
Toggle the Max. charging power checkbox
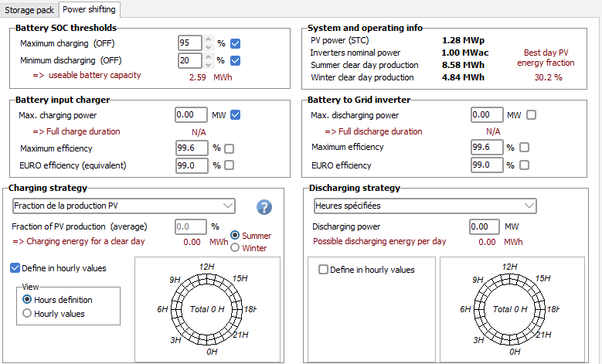coord(236,115)
